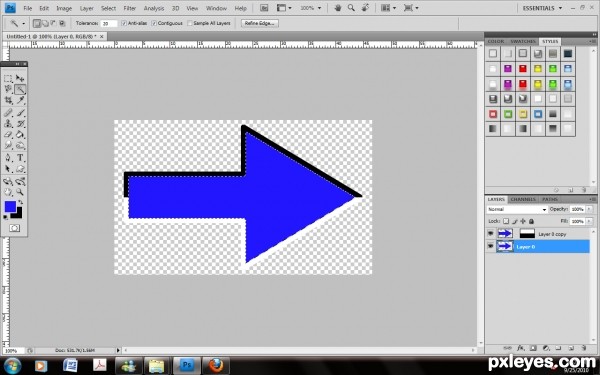Toggle the Contiguous checkbox

pos(154,23)
